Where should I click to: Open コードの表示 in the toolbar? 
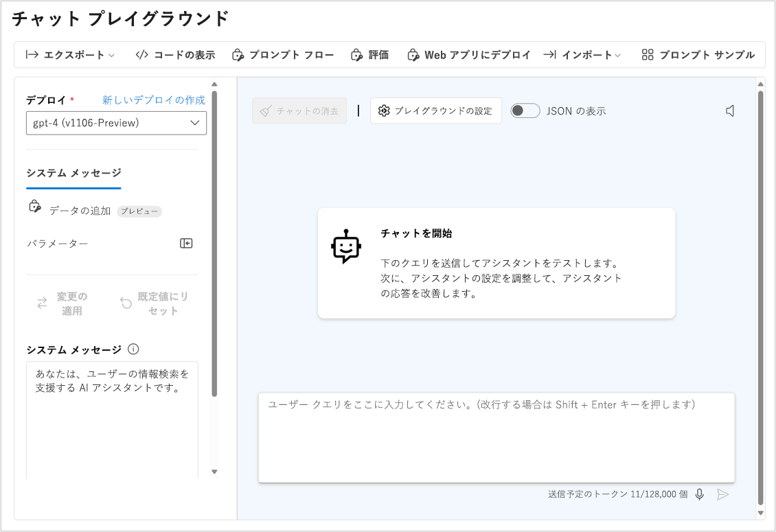(x=175, y=55)
